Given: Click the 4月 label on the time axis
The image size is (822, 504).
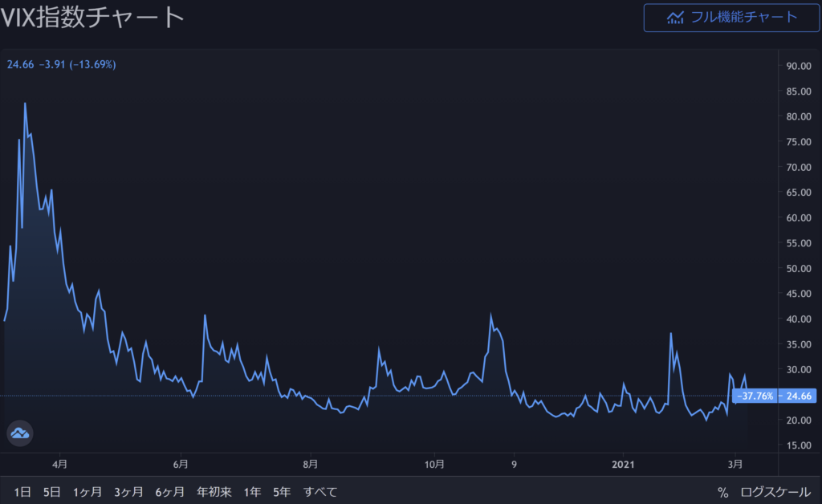Looking at the screenshot, I should click(59, 464).
